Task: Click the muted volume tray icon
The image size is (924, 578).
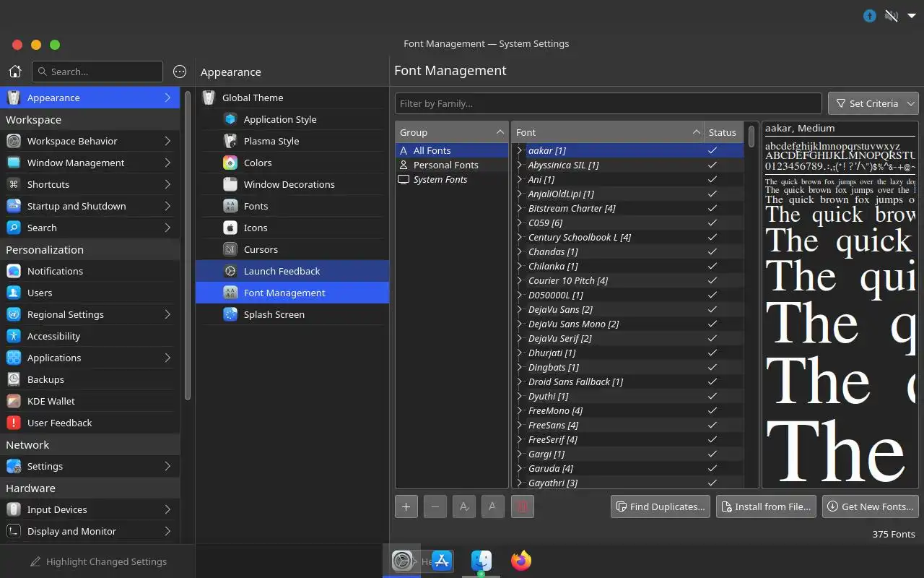Action: [x=892, y=15]
